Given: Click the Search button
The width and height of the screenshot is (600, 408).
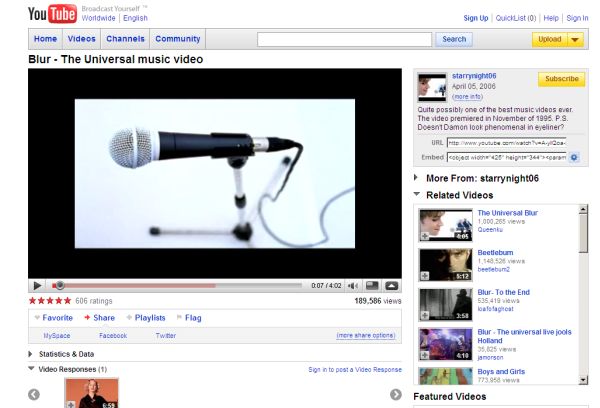Looking at the screenshot, I should coord(454,39).
